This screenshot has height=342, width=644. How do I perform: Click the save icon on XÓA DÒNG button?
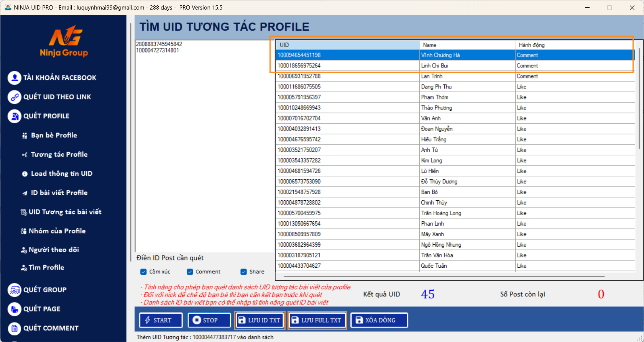coord(359,320)
